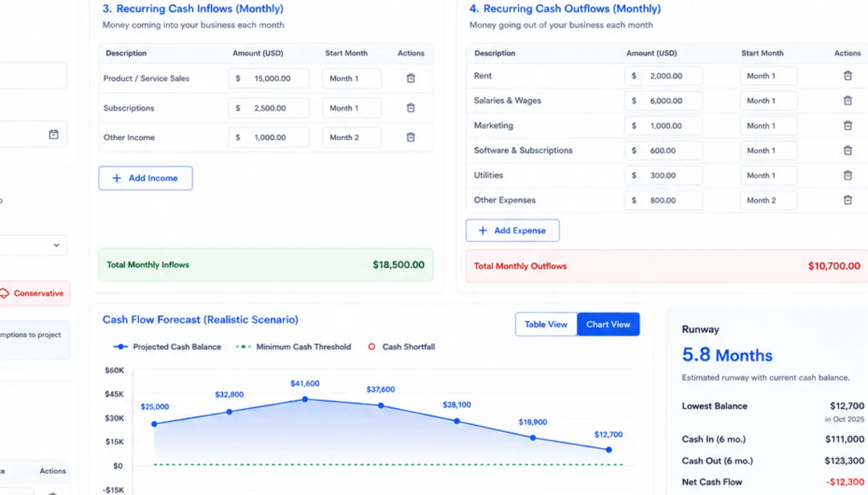
Task: Edit the Salaries & Wages amount field
Action: click(663, 100)
